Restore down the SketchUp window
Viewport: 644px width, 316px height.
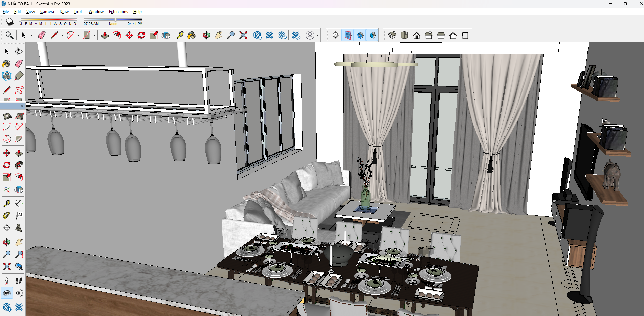point(625,4)
